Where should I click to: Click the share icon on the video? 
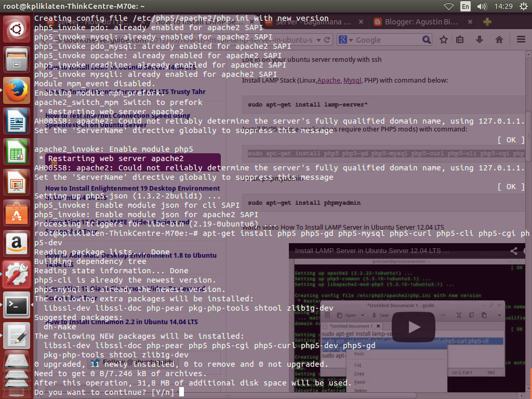click(x=514, y=251)
